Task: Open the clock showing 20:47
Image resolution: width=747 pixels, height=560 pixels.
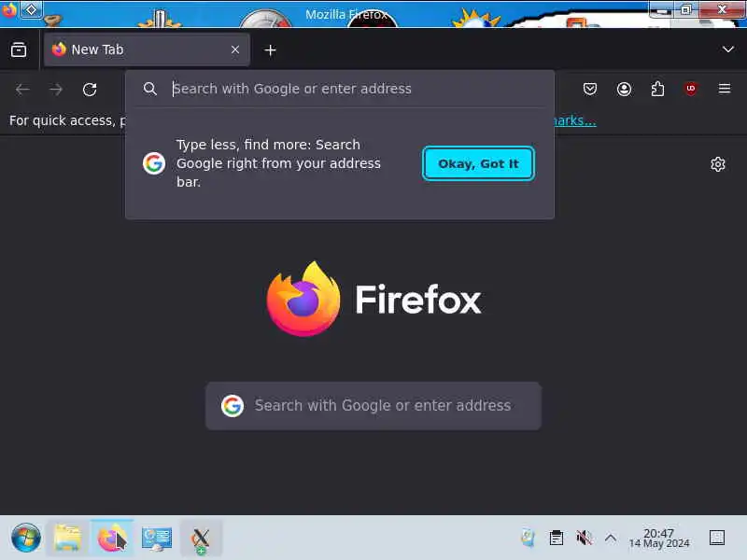Action: 659,539
